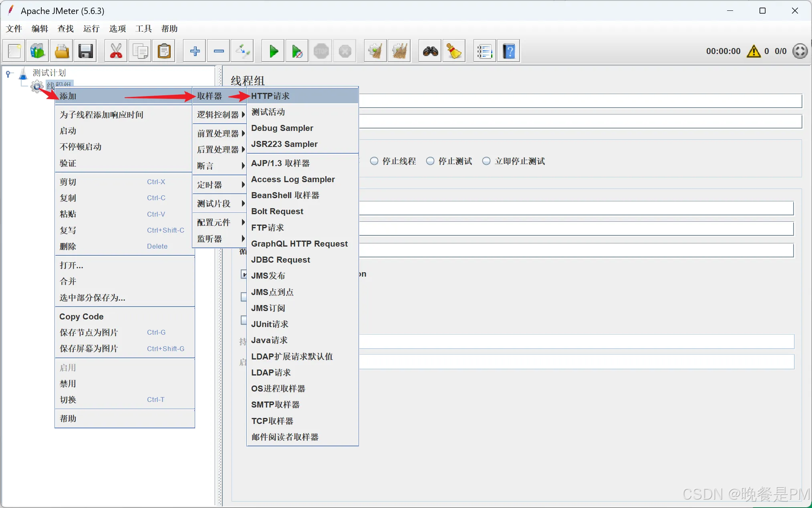
Task: Click the Cut scissors icon
Action: click(x=116, y=51)
